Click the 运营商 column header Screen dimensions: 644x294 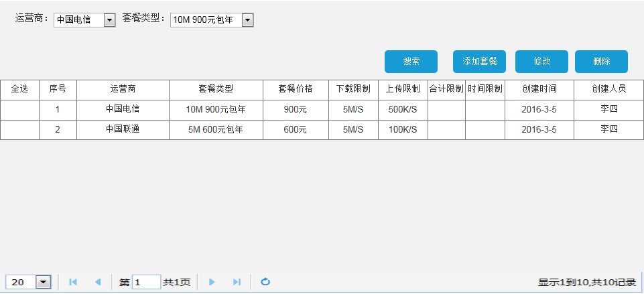pyautogui.click(x=123, y=90)
